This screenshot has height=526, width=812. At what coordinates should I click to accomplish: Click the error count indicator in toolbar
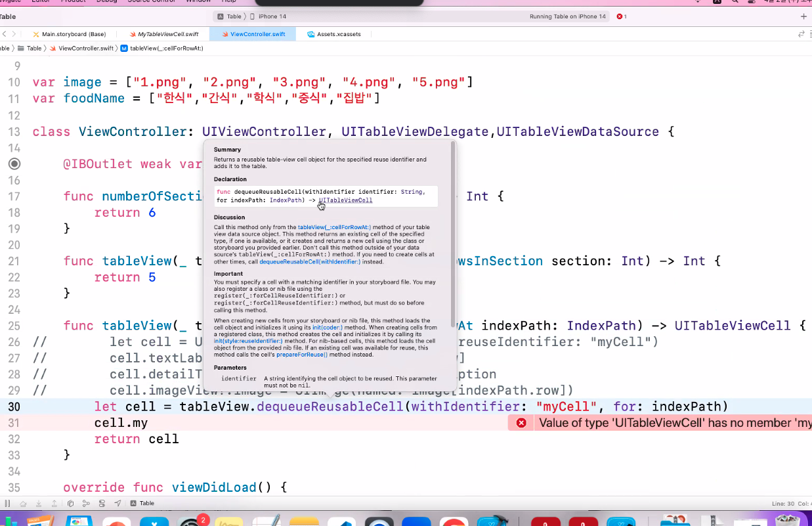pos(622,16)
